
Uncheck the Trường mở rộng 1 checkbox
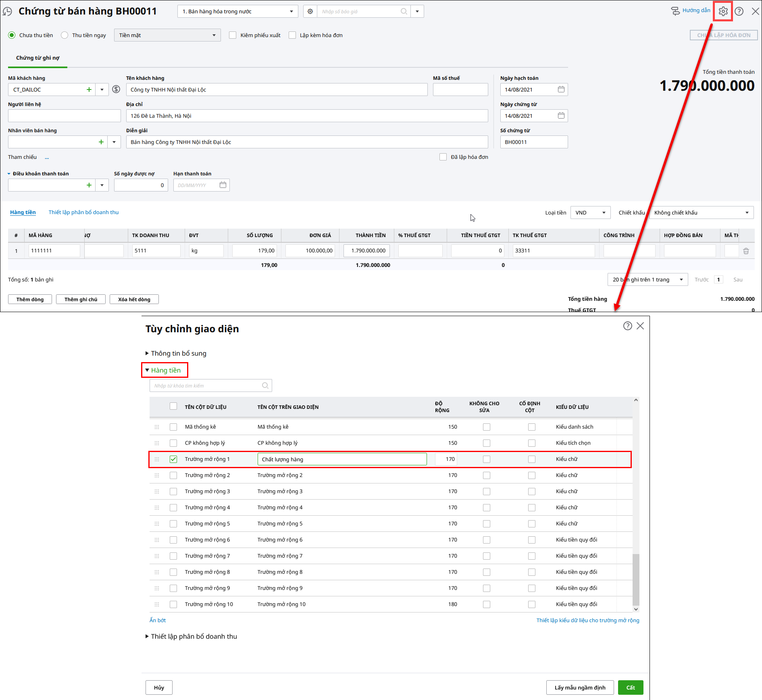tap(173, 459)
